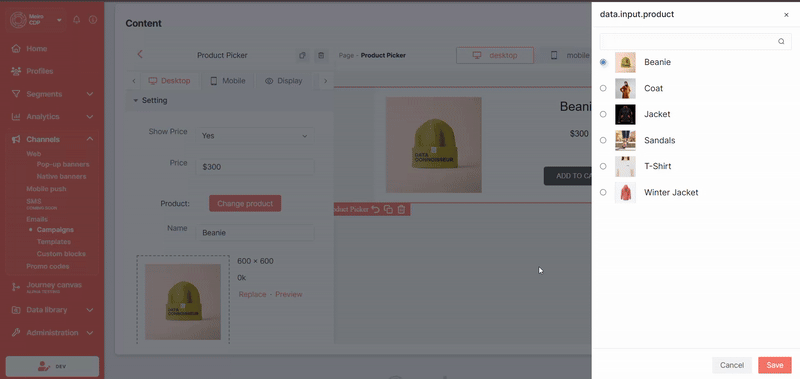
Task: Click the ADD TO CART button in preview
Action: click(x=568, y=175)
